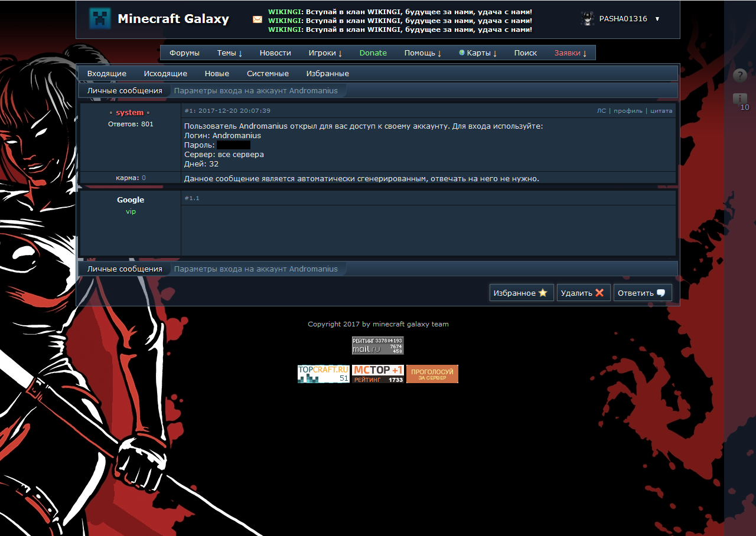Open the Форумы menu item
Viewport: 756px width, 536px height.
pyautogui.click(x=184, y=53)
